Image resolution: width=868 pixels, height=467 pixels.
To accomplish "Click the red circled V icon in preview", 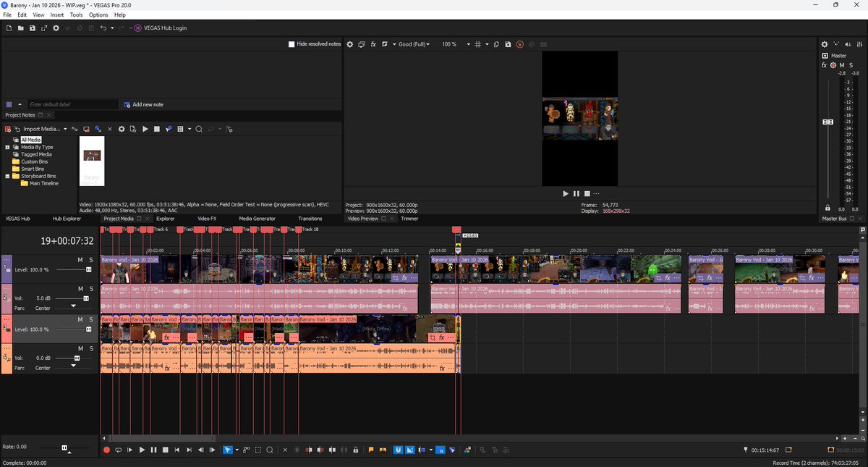I will [x=520, y=44].
